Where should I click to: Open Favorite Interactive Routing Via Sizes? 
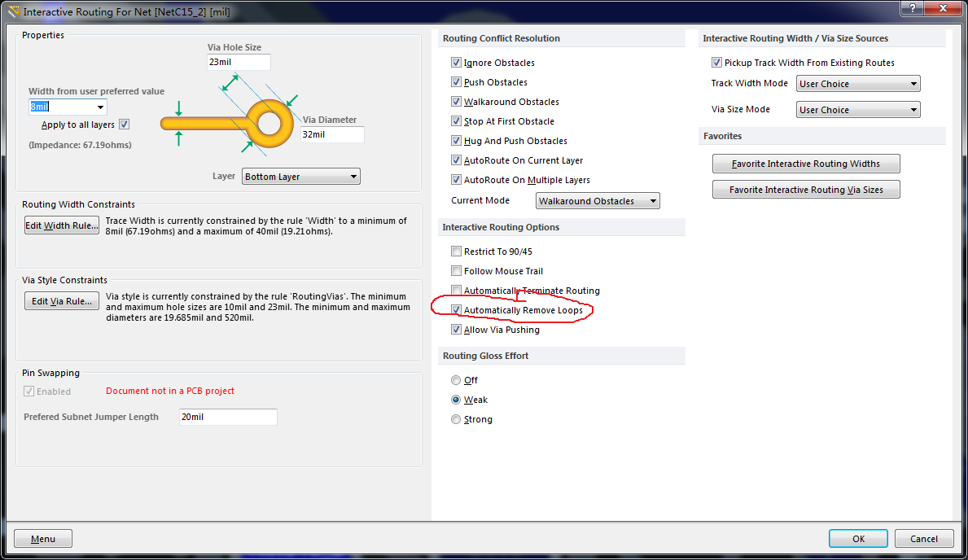[x=806, y=190]
